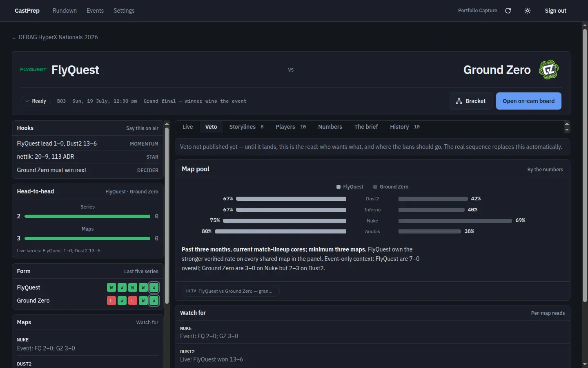Open the HLTV FlyQuest vs Ground Zero source chip
Image resolution: width=588 pixels, height=368 pixels.
point(230,291)
